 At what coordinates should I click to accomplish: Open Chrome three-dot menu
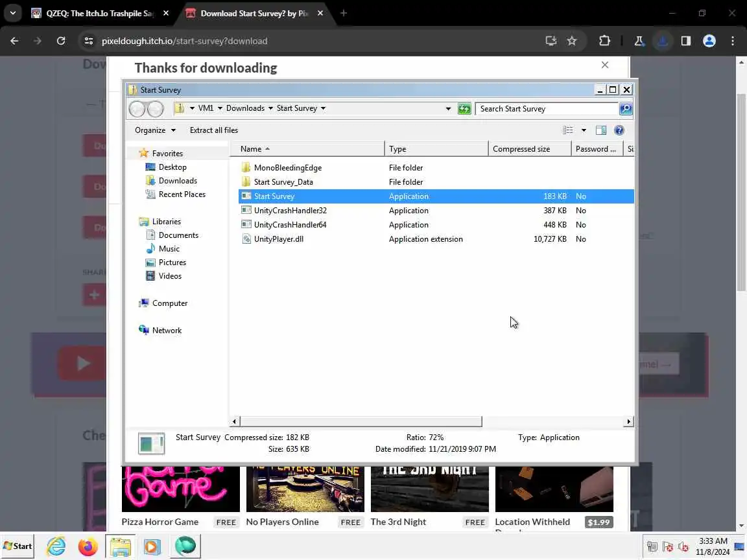tap(733, 41)
